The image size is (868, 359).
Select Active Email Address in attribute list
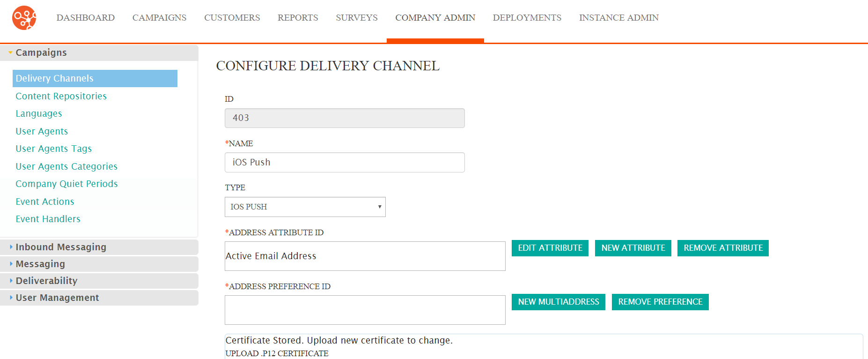click(x=271, y=256)
